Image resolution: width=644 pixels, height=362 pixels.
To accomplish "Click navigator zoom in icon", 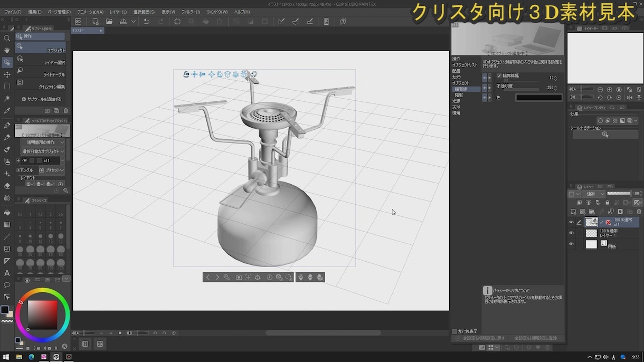I will (x=610, y=89).
